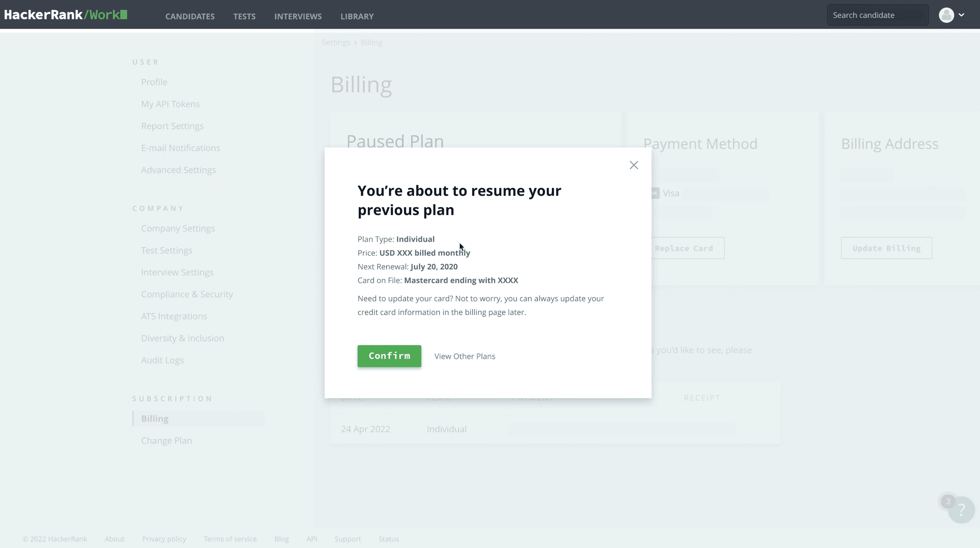The image size is (980, 548).
Task: Click the user avatar icon
Action: click(x=946, y=15)
